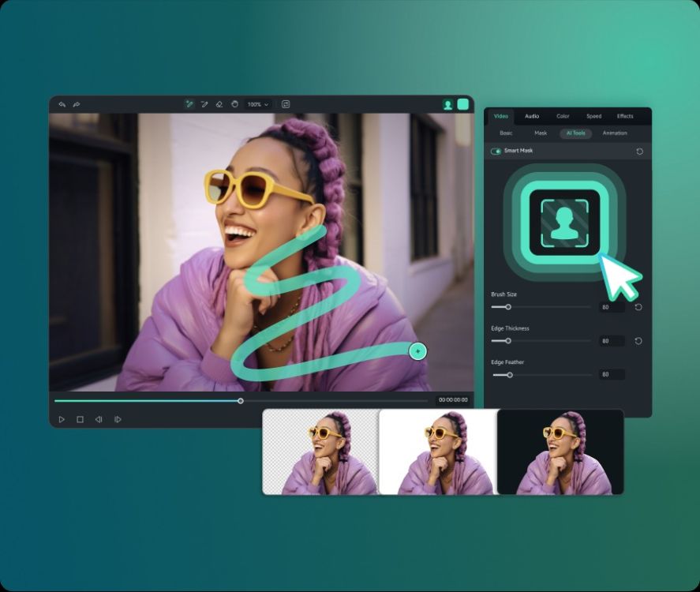This screenshot has height=592, width=700.
Task: Click the Redo arrow icon
Action: [77, 103]
